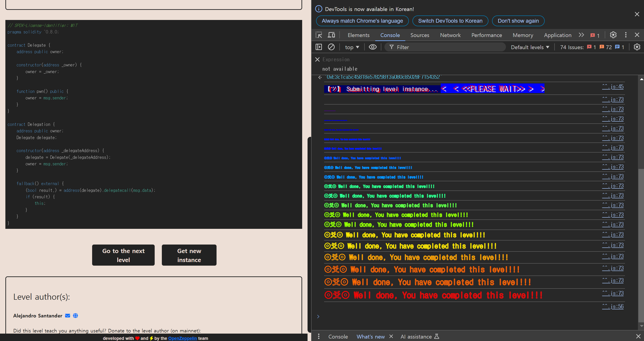Viewport: 644px width, 341px height.
Task: Open the OpenZeppelin link in the footer
Action: (182, 338)
